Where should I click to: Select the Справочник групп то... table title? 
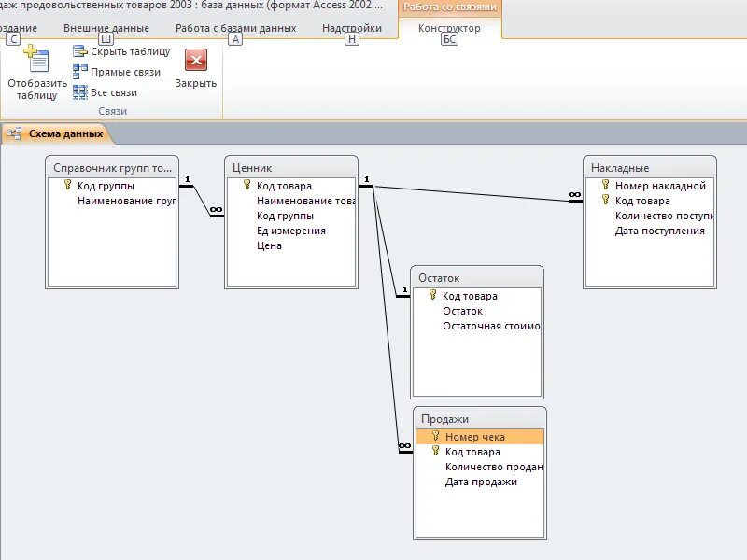112,168
